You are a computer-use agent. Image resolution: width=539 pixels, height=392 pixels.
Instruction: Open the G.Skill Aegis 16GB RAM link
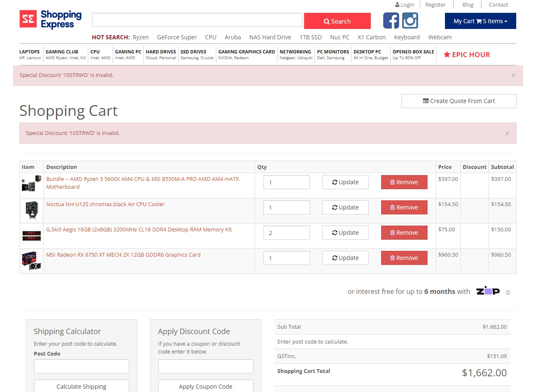click(139, 229)
